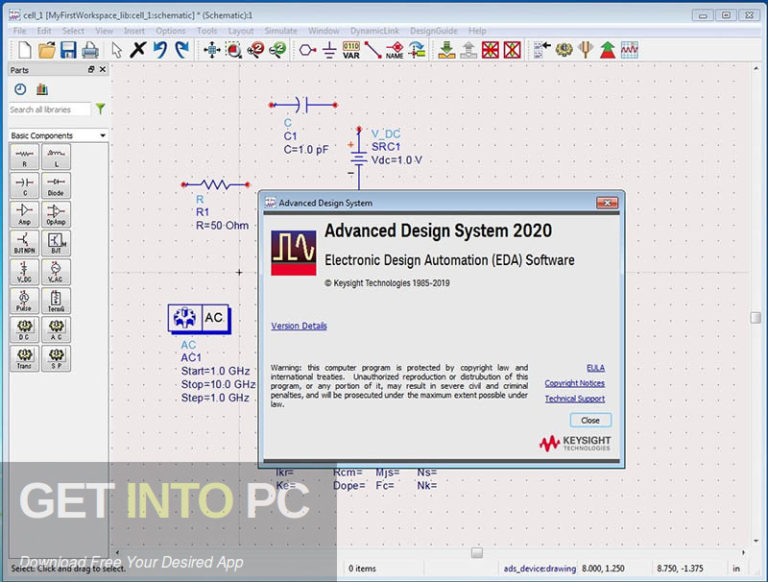Image resolution: width=768 pixels, height=582 pixels.
Task: Redo the last action
Action: pos(182,49)
